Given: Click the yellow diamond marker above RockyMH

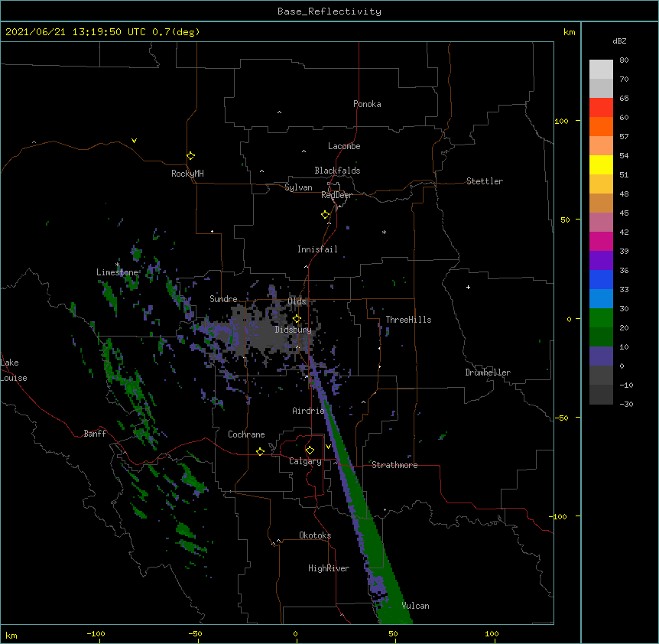Looking at the screenshot, I should tap(191, 156).
